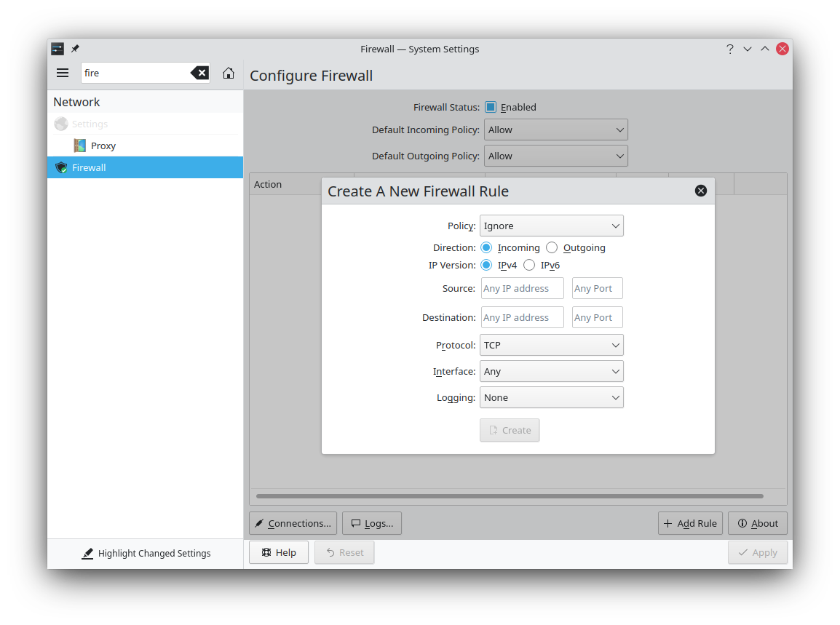Open the Proxy settings item
840x625 pixels.
[x=103, y=146]
